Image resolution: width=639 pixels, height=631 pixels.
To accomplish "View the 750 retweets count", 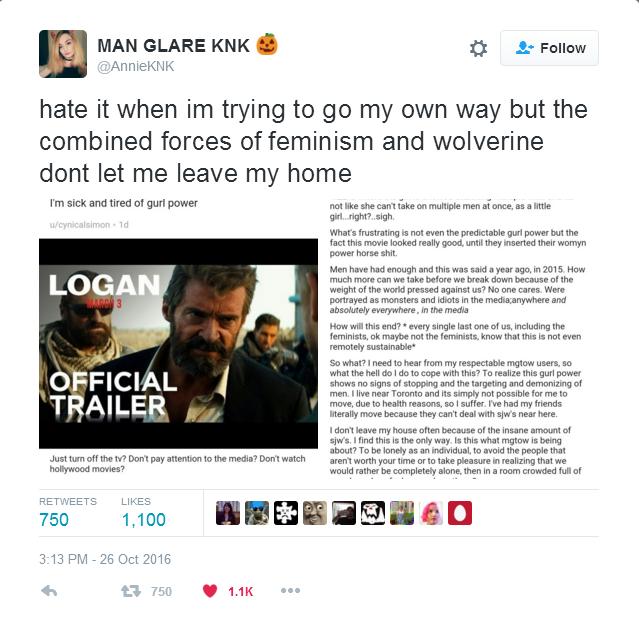I will (x=54, y=520).
